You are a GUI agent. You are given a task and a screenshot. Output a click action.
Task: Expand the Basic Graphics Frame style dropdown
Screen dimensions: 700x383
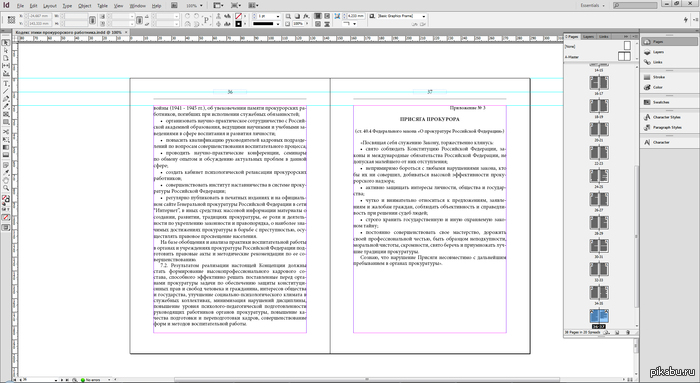(424, 16)
